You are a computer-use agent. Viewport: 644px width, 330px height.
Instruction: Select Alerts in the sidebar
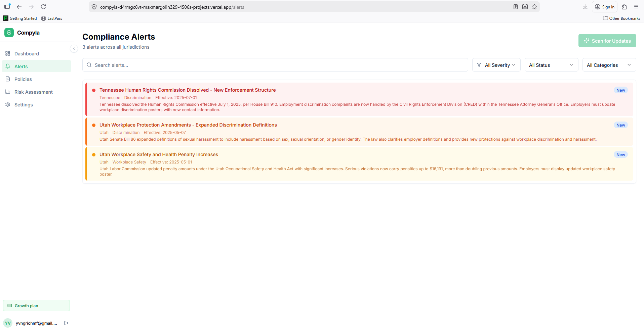pyautogui.click(x=36, y=66)
